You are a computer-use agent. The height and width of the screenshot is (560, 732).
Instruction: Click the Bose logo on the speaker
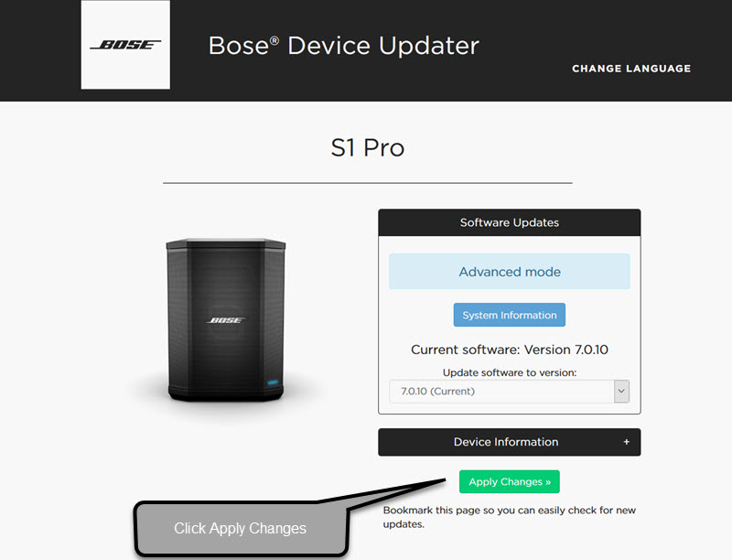[x=226, y=320]
